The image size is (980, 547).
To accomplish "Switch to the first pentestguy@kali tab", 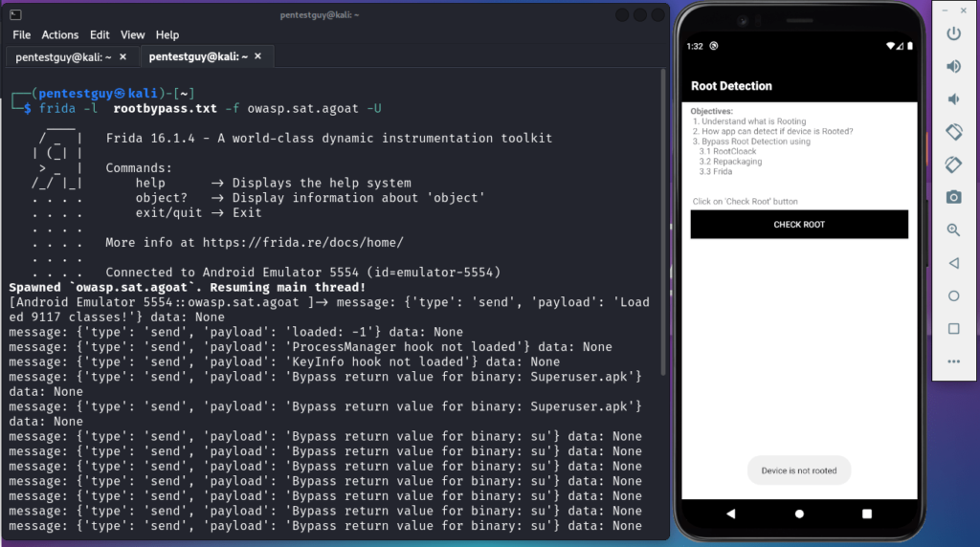I will pyautogui.click(x=71, y=56).
